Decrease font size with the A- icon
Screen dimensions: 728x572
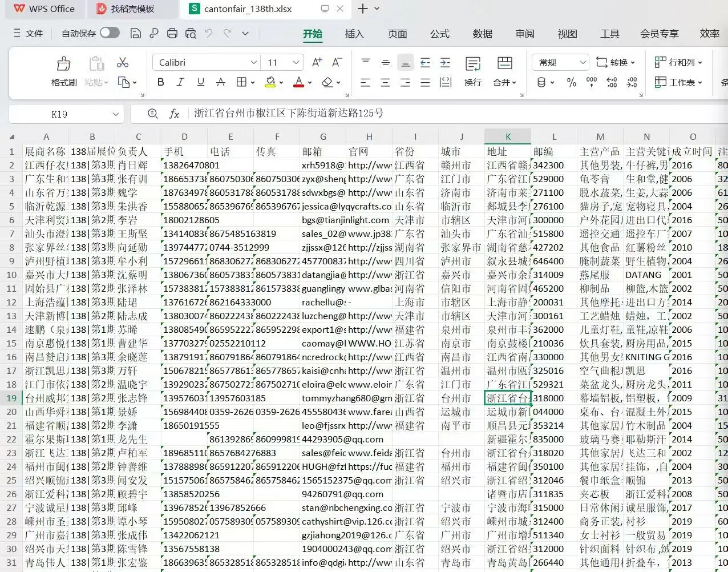(x=337, y=62)
